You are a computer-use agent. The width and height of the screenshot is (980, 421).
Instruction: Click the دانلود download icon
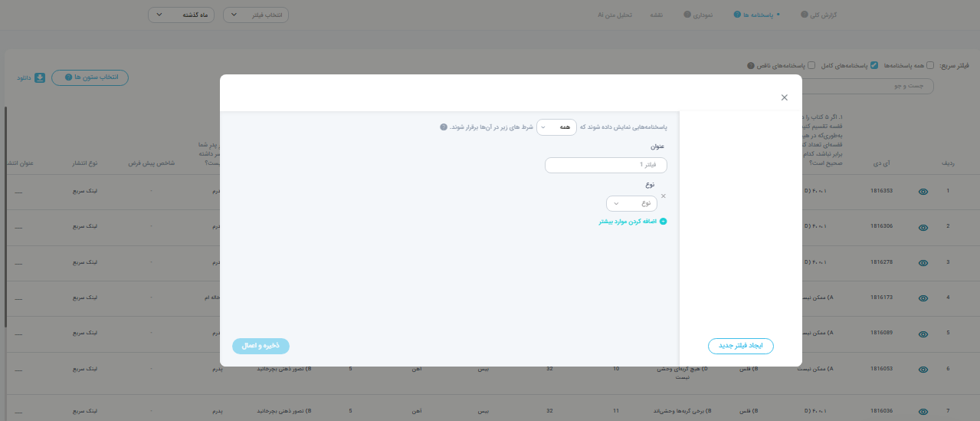click(x=40, y=77)
